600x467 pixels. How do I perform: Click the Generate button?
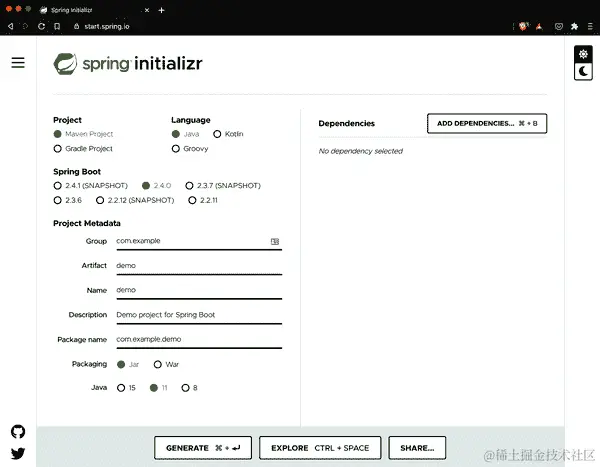tap(203, 447)
